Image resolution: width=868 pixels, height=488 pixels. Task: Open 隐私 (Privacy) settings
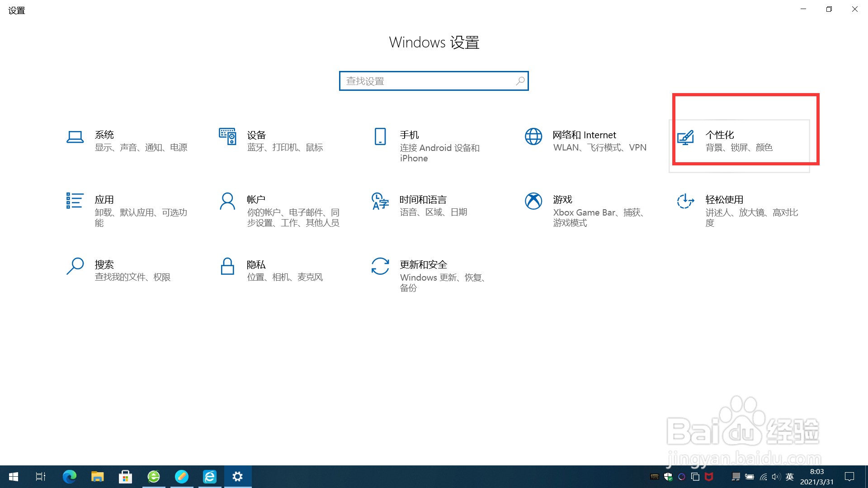(278, 270)
